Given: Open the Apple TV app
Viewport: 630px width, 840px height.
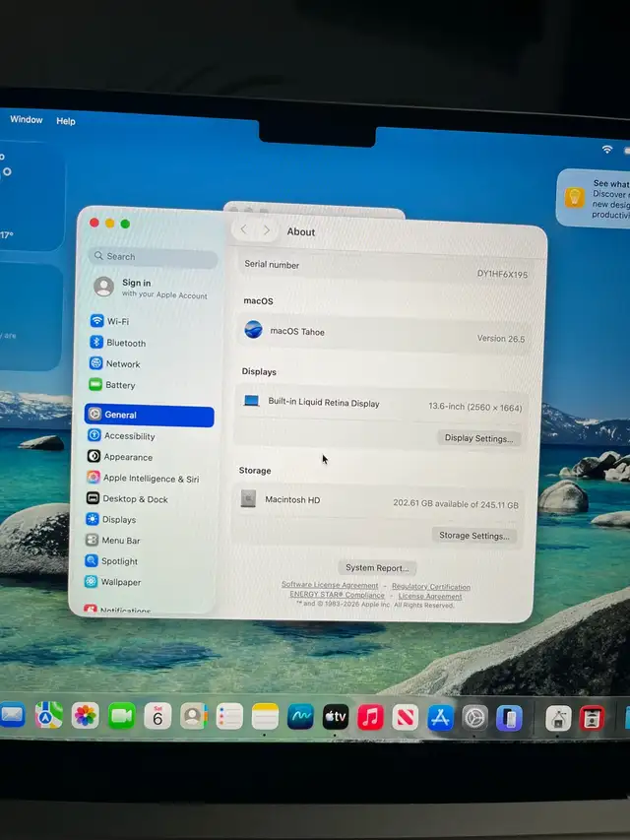Looking at the screenshot, I should [x=336, y=717].
